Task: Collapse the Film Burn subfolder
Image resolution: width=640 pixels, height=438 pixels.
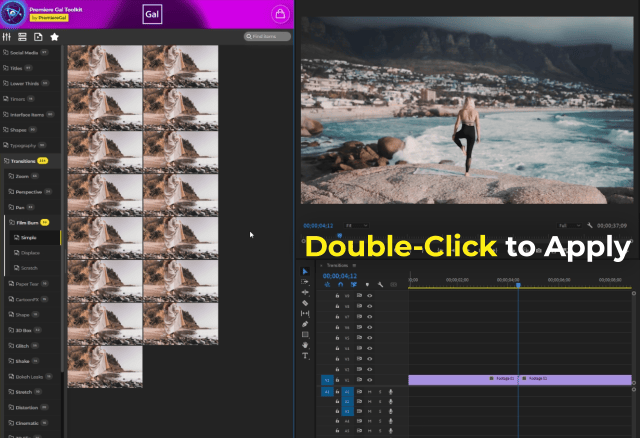Action: (33, 222)
